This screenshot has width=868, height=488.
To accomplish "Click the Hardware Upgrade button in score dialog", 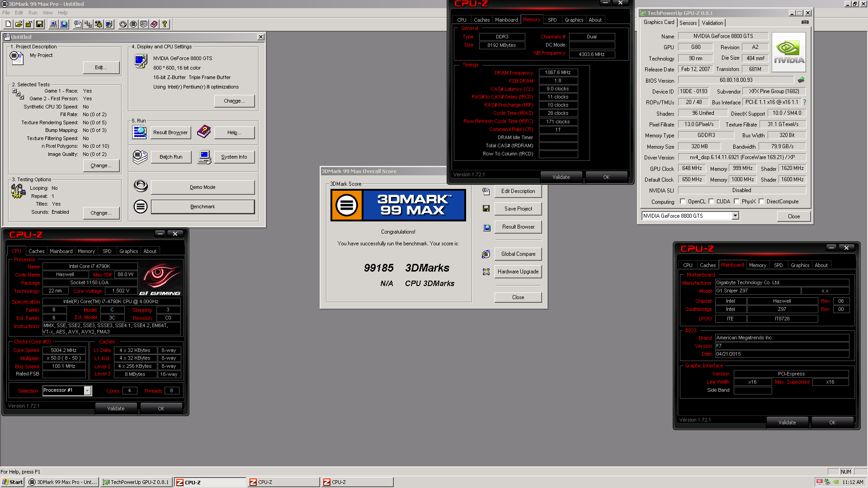I will click(518, 272).
